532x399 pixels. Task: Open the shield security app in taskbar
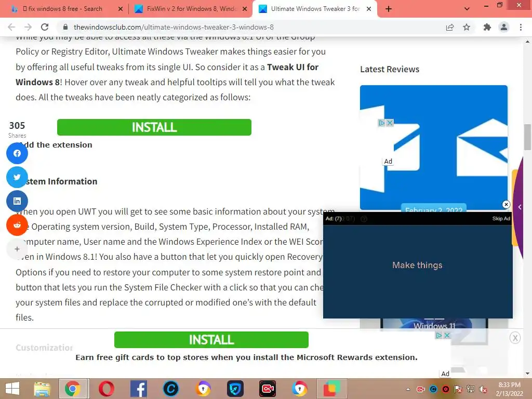coord(235,389)
